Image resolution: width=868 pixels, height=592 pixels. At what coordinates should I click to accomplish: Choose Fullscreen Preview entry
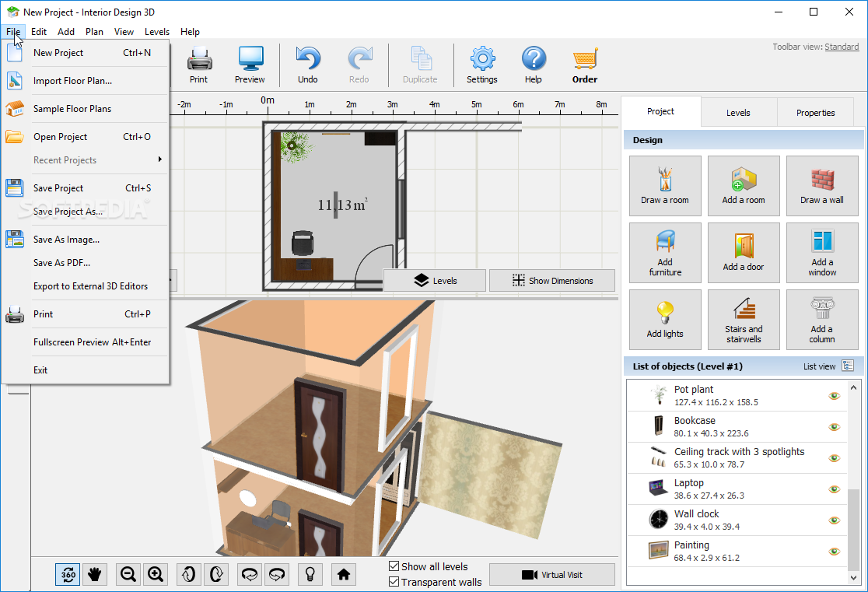pyautogui.click(x=86, y=342)
